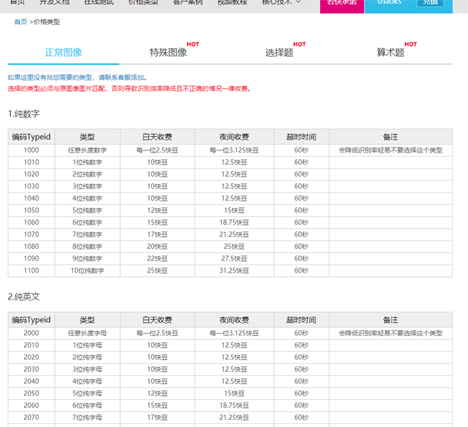Screen dimensions: 468x427
Task: Click Typeid cell 1070
Action: pos(31,234)
